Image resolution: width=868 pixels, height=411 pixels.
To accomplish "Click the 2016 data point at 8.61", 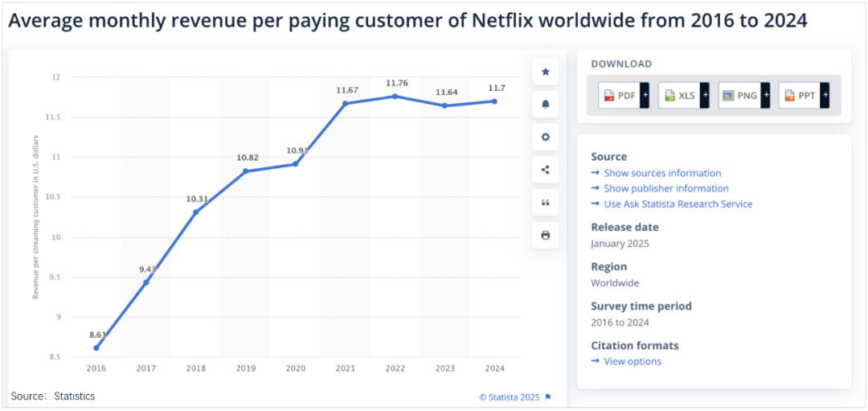I will [96, 347].
